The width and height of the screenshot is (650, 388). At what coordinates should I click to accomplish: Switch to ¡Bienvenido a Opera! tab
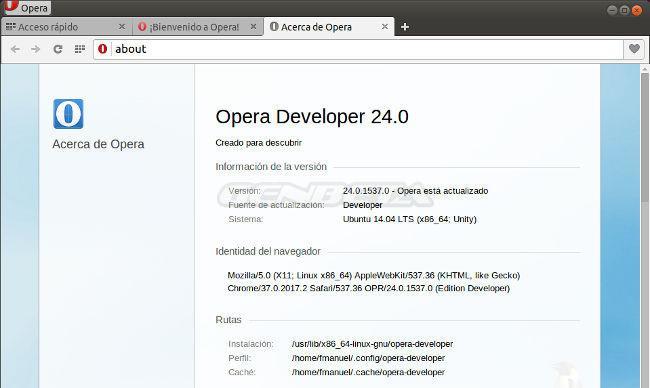[x=197, y=27]
